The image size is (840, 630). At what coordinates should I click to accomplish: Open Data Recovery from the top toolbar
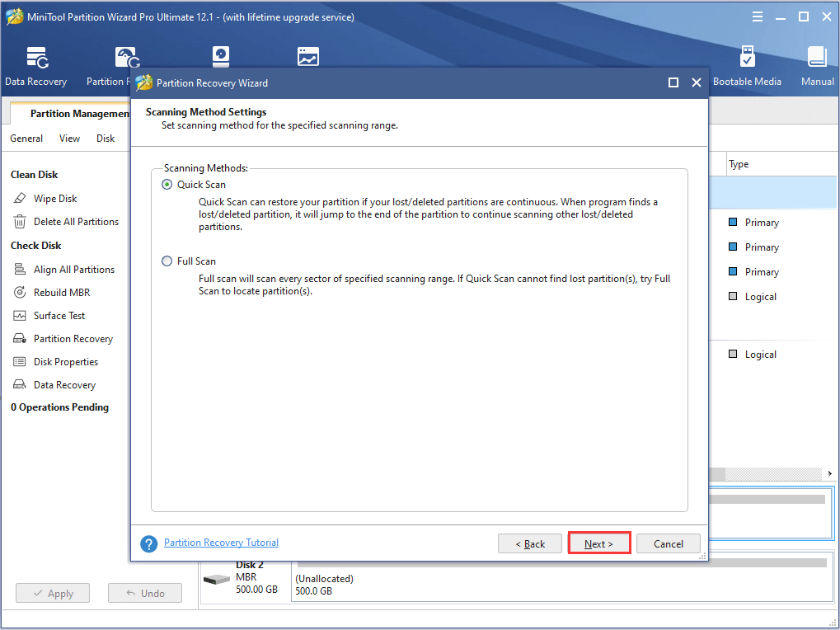(x=36, y=67)
